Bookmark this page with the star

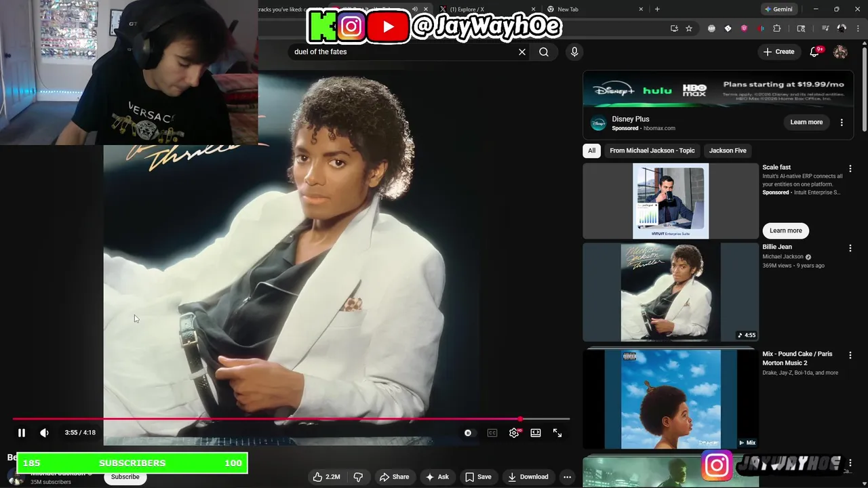click(x=689, y=28)
